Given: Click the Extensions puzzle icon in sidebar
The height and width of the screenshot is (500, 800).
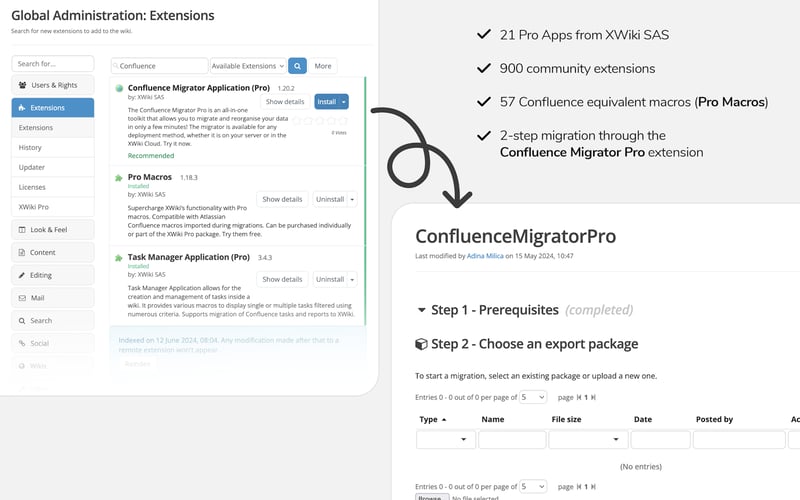Looking at the screenshot, I should click(21, 108).
